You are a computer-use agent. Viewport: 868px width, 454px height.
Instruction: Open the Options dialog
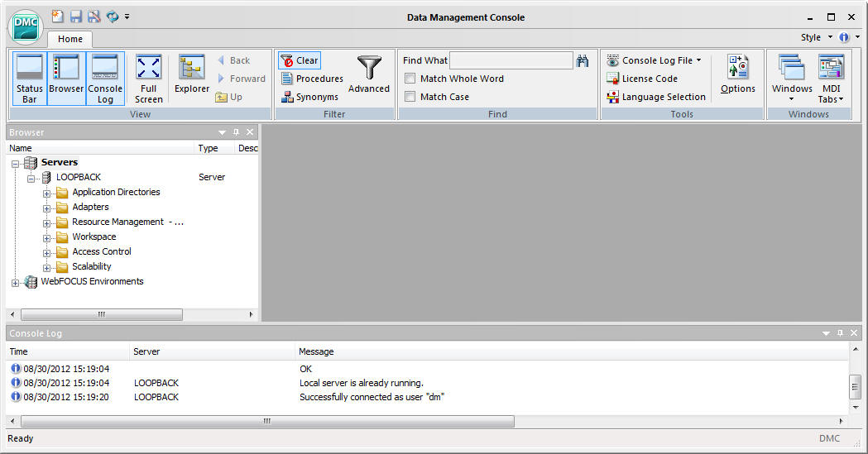738,74
